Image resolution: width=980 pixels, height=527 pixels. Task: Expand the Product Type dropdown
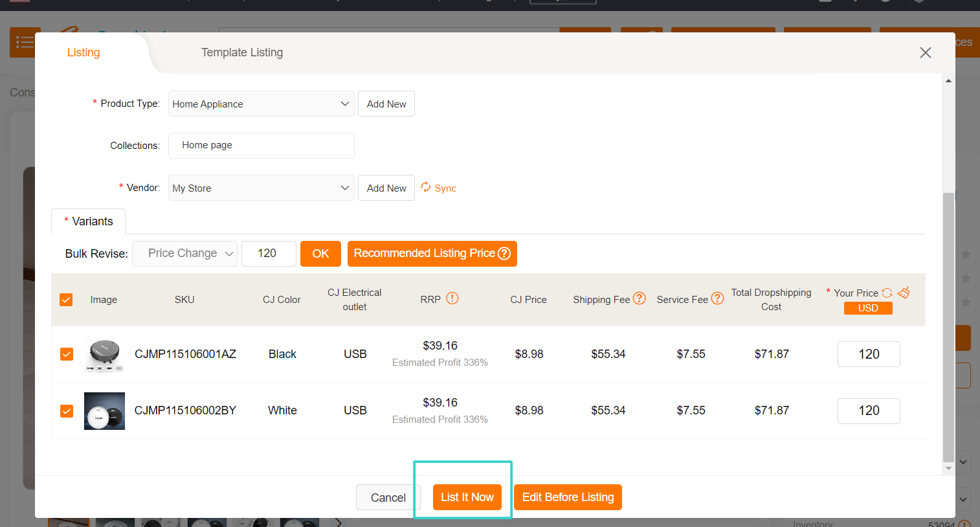pos(261,104)
